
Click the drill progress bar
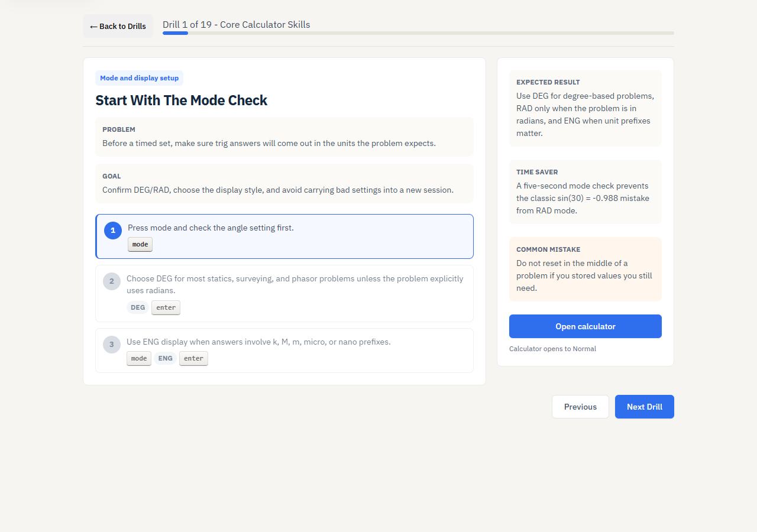(418, 33)
